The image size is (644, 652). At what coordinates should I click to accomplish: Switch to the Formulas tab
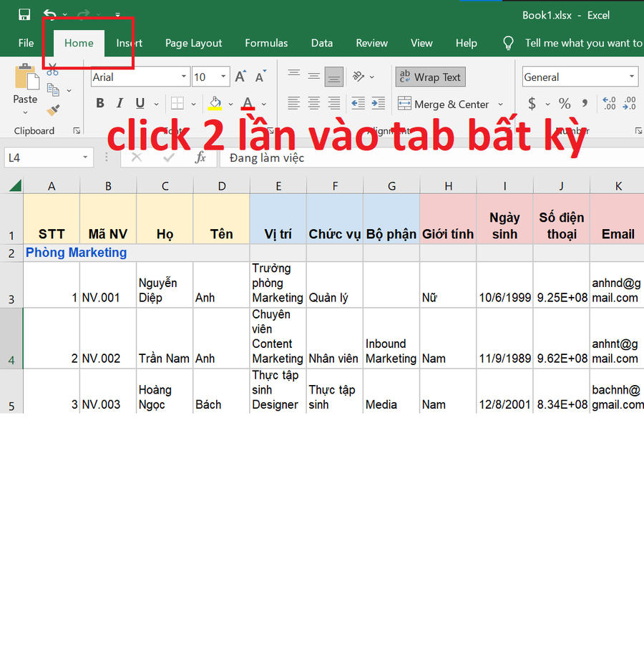coord(266,43)
